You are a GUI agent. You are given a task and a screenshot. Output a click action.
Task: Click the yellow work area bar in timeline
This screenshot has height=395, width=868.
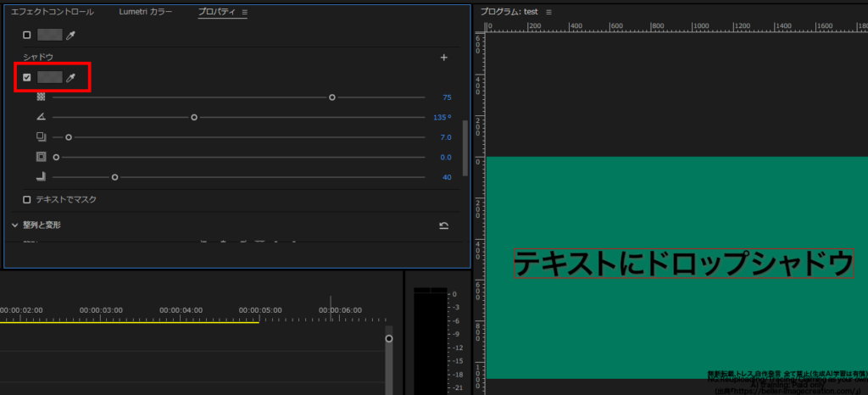(130, 321)
